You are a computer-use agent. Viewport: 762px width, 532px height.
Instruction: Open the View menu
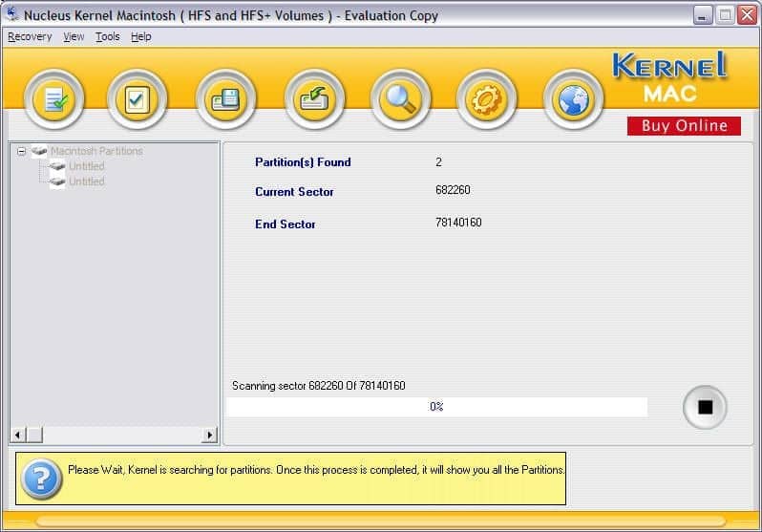pos(74,37)
